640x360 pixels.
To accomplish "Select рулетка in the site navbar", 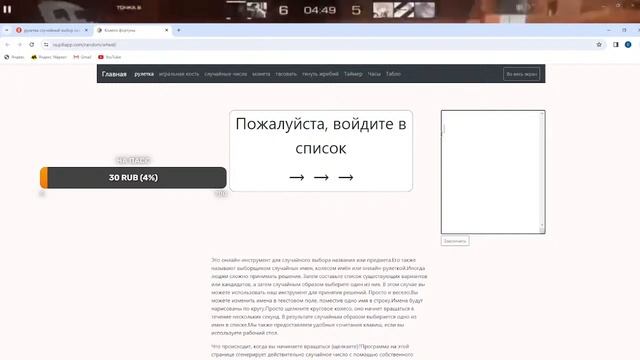I will 144,74.
